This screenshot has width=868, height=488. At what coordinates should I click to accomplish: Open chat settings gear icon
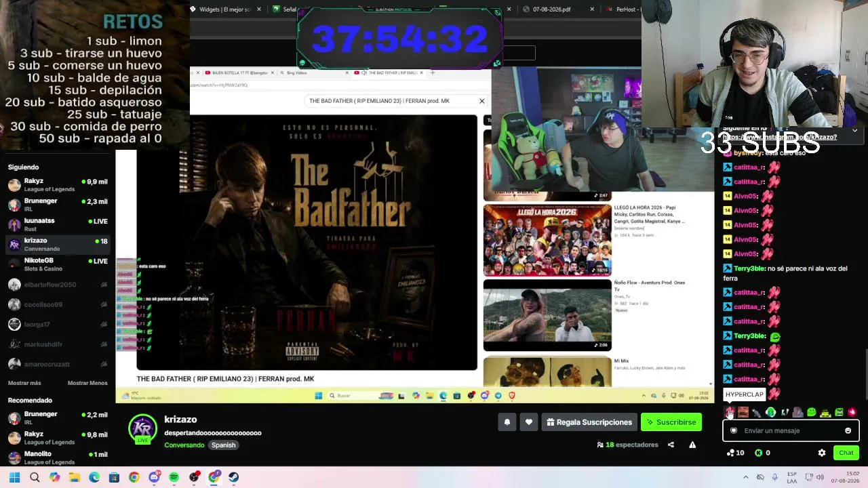[x=822, y=453]
